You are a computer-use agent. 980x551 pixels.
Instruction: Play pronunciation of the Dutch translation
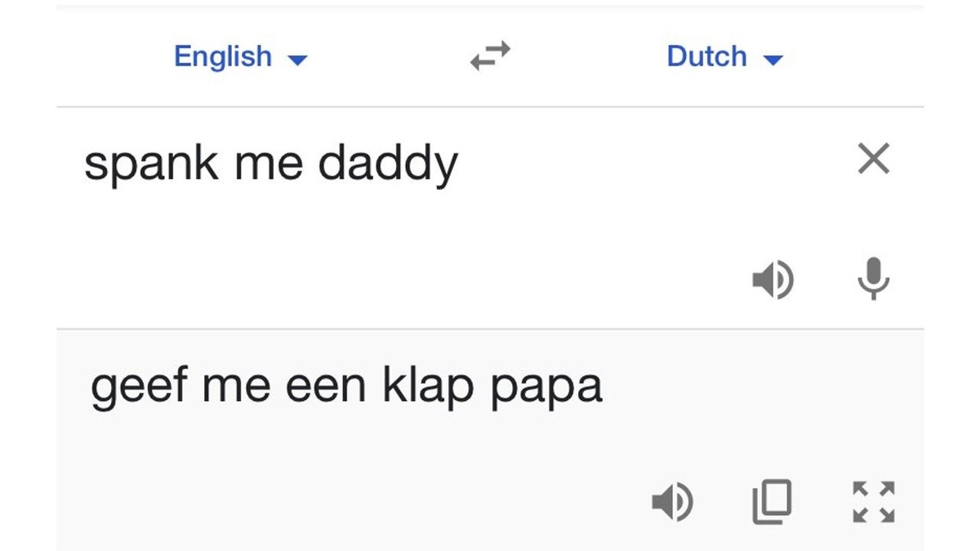[x=672, y=503]
